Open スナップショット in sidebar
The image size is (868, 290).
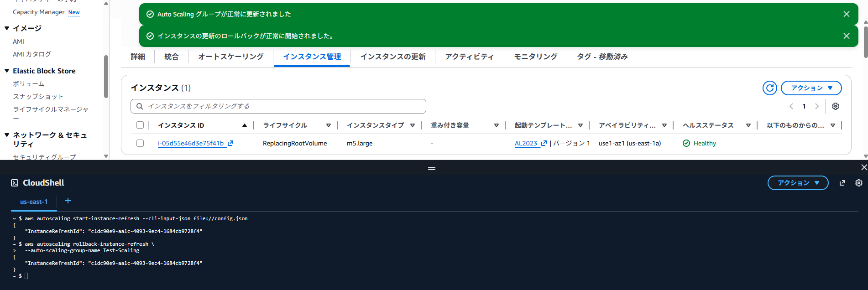(x=38, y=97)
